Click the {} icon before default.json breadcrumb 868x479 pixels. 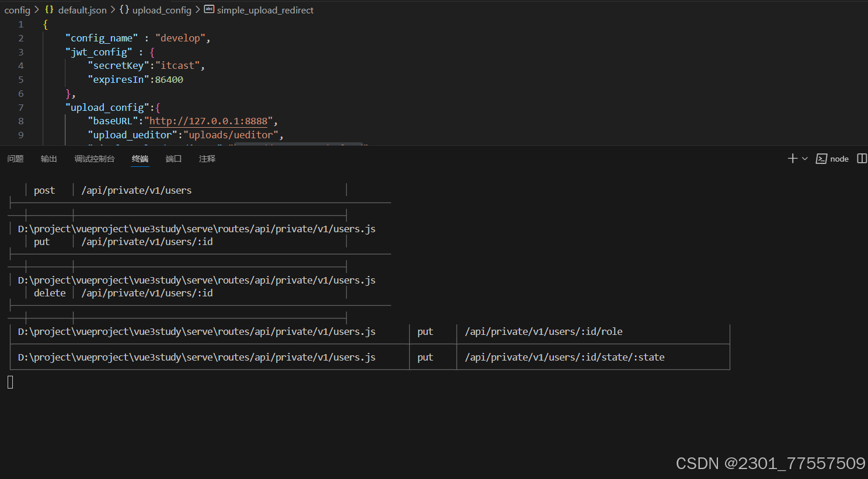[x=49, y=10]
